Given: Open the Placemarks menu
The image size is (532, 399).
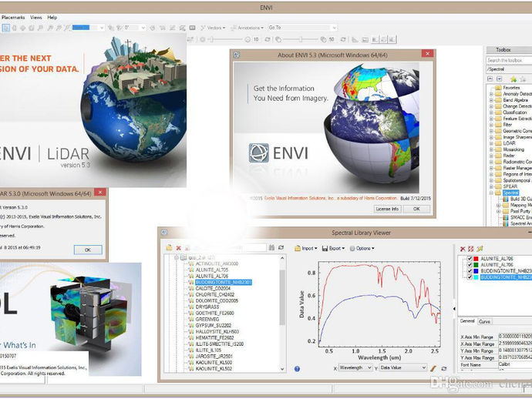Looking at the screenshot, I should [x=13, y=17].
